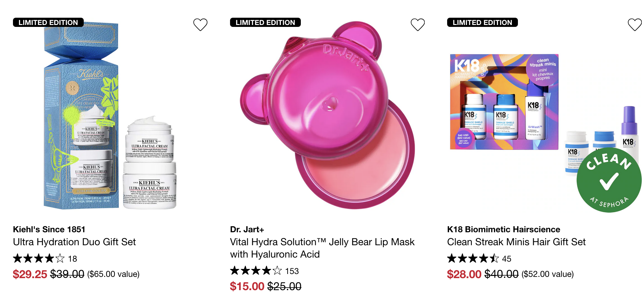Favorite the Kiehl's Ultra Hydration Duo set

[200, 24]
